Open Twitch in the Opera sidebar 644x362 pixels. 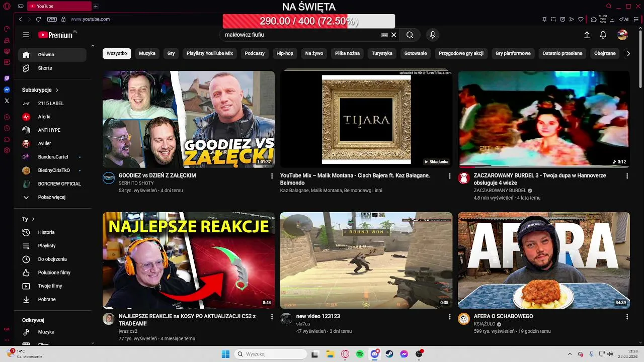(x=7, y=78)
